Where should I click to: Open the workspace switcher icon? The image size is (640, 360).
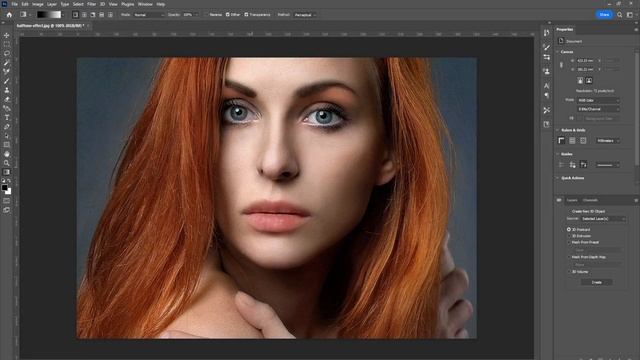pyautogui.click(x=630, y=15)
